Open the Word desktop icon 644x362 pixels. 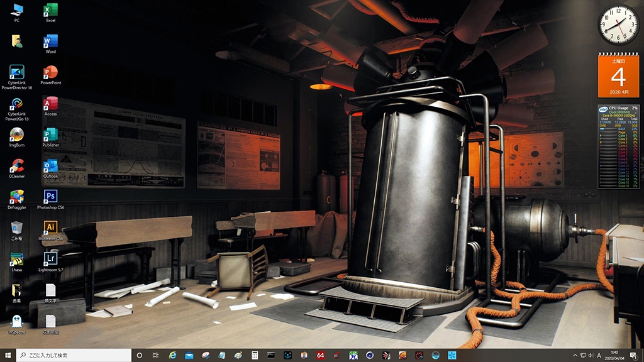[50, 42]
